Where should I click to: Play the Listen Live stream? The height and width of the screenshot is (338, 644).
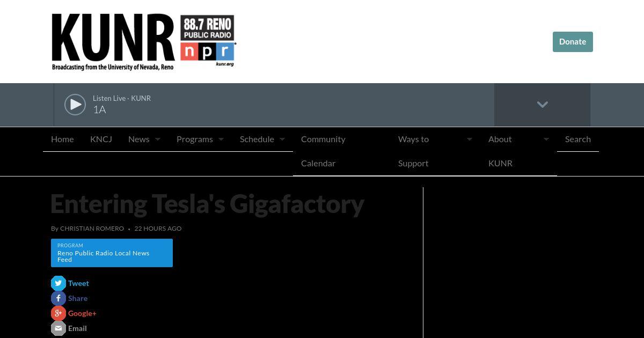75,105
